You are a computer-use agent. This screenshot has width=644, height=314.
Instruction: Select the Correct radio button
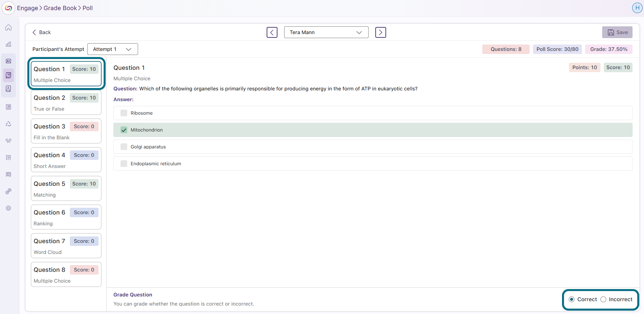tap(571, 299)
